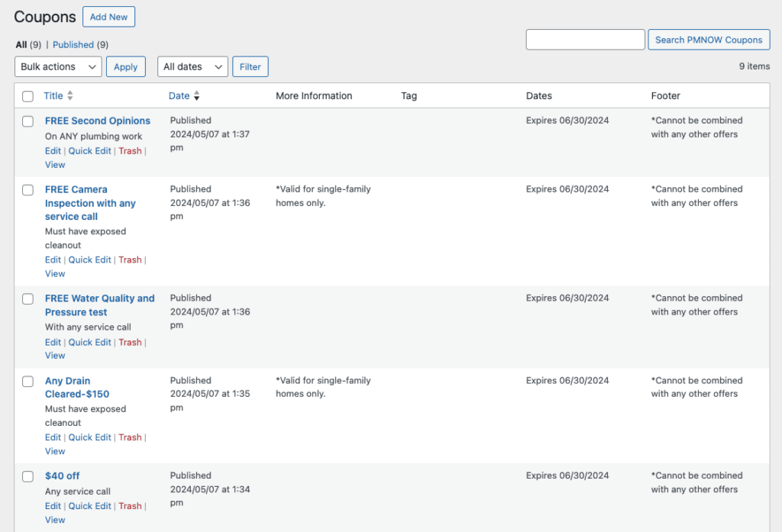782x532 pixels.
Task: Click the Title column sort arrows icon
Action: pos(70,96)
